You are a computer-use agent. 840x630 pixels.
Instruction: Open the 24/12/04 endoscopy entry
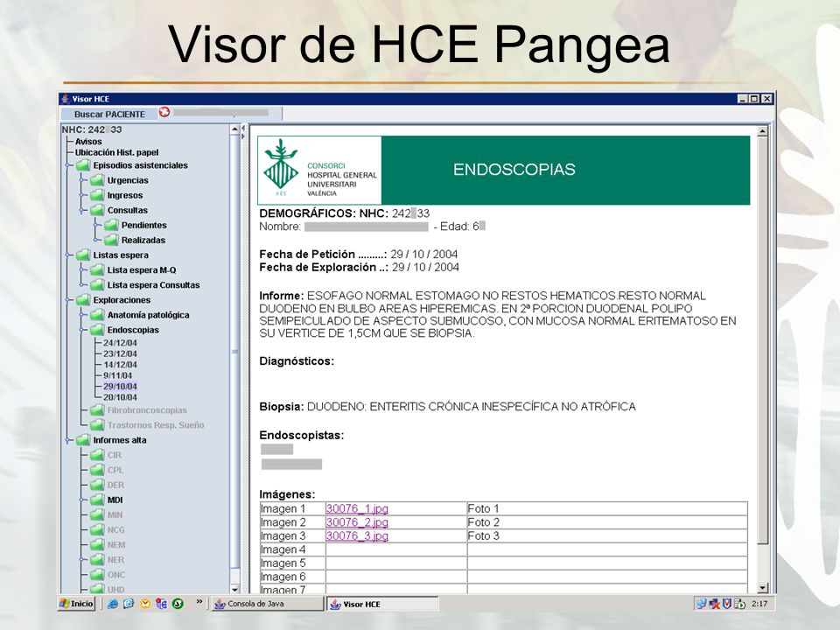pyautogui.click(x=120, y=343)
